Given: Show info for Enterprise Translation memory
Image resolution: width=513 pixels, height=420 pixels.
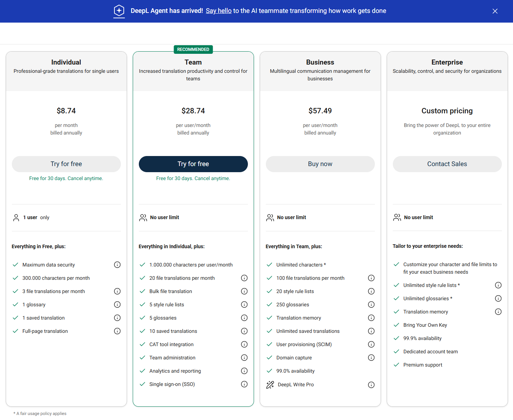Looking at the screenshot, I should coord(498,312).
